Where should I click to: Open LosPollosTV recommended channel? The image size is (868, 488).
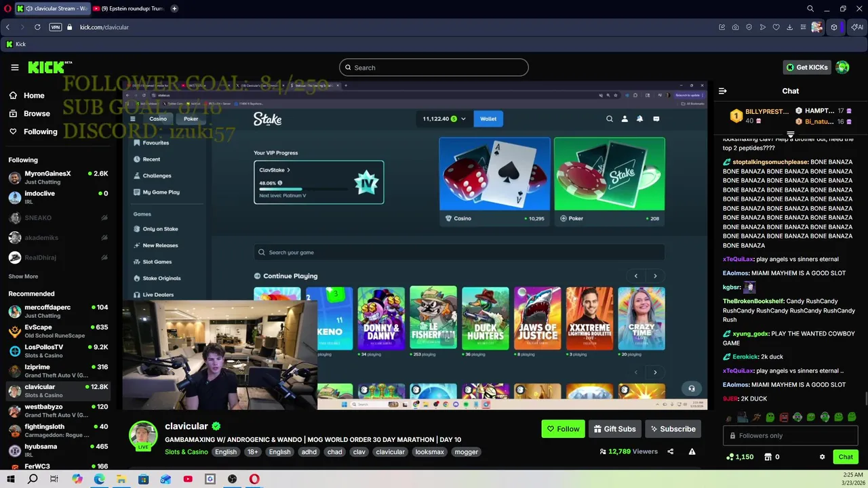[58, 351]
